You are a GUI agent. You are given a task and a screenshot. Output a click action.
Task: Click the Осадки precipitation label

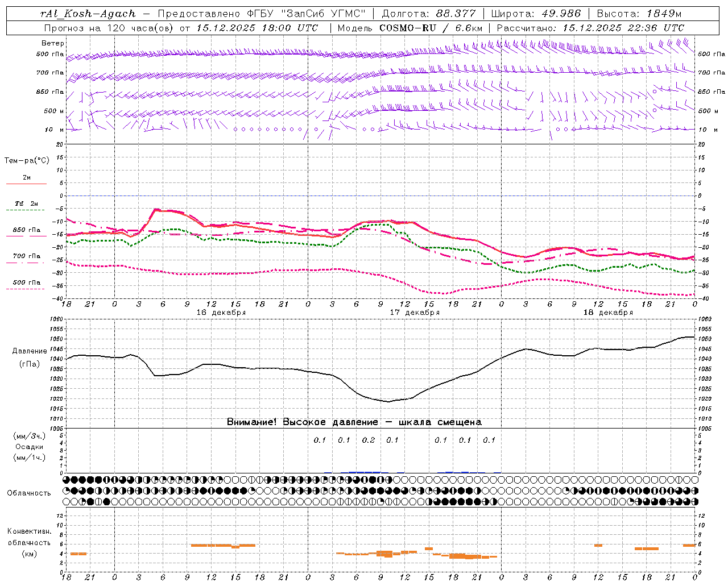[x=30, y=447]
